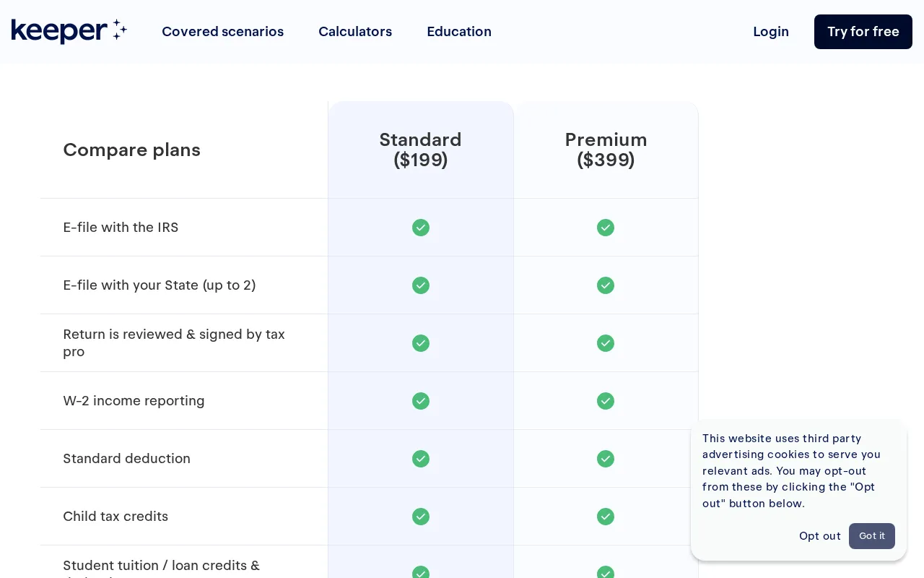This screenshot has height=578, width=924.
Task: Click the Opt out link in cookie notice
Action: point(820,536)
